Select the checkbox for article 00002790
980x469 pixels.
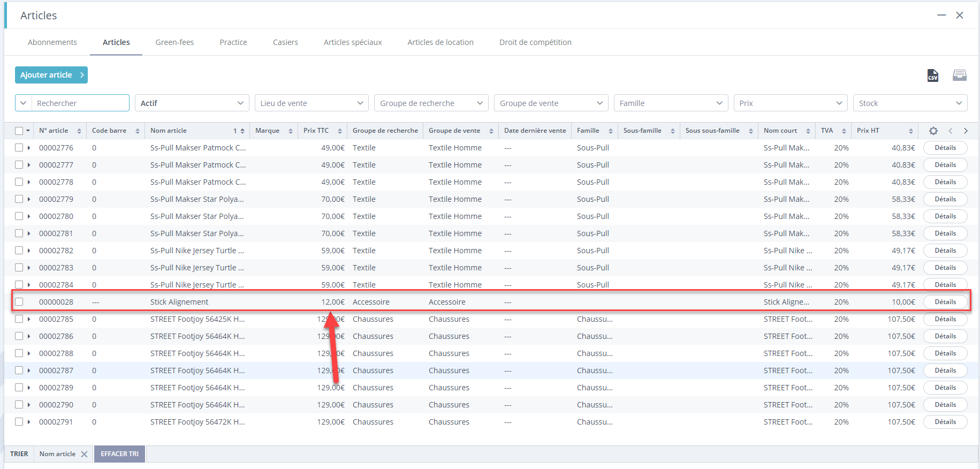tap(19, 405)
